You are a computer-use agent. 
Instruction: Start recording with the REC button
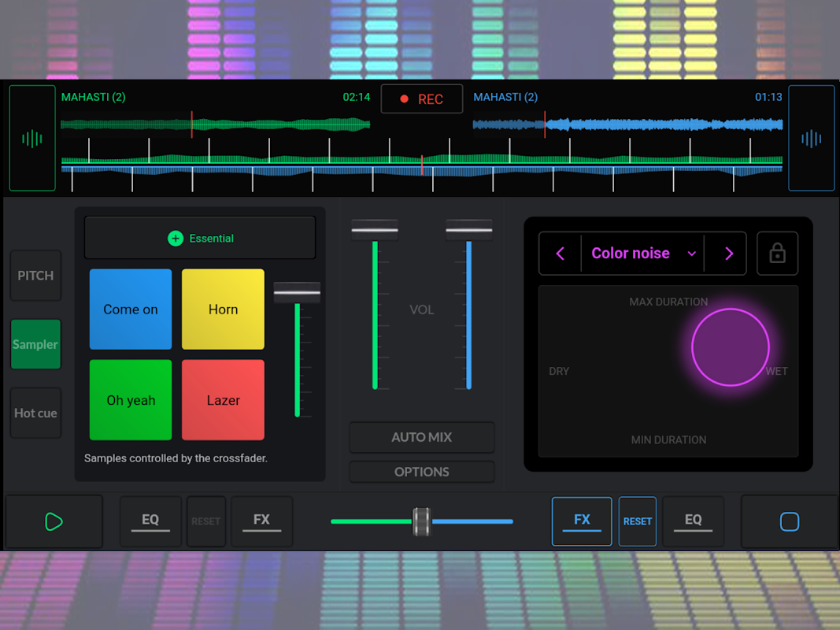421,99
